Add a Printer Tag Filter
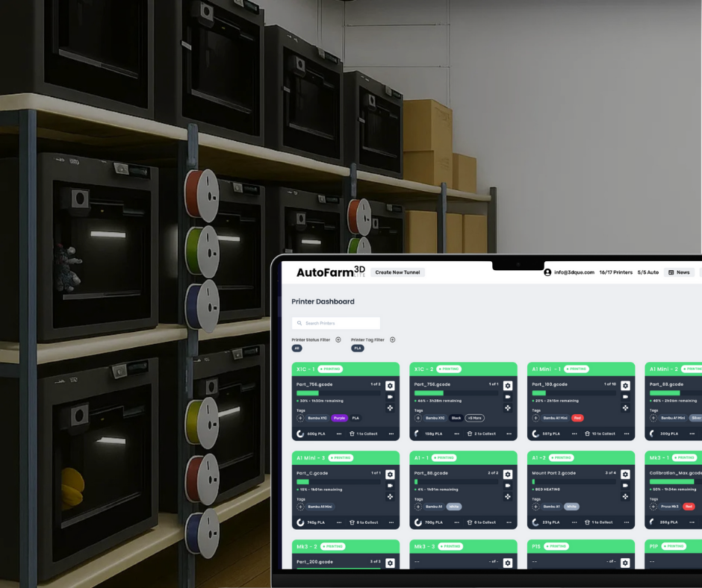The height and width of the screenshot is (588, 702). coord(393,340)
